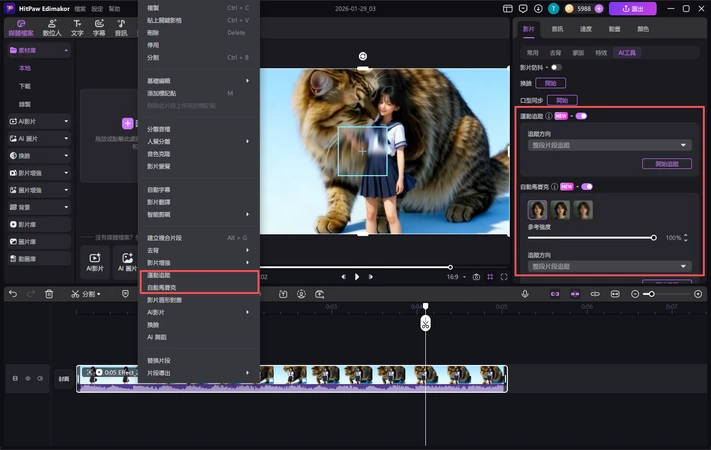Toggle the 影片防抖 stabilization switch
This screenshot has height=450, width=711.
[x=557, y=67]
